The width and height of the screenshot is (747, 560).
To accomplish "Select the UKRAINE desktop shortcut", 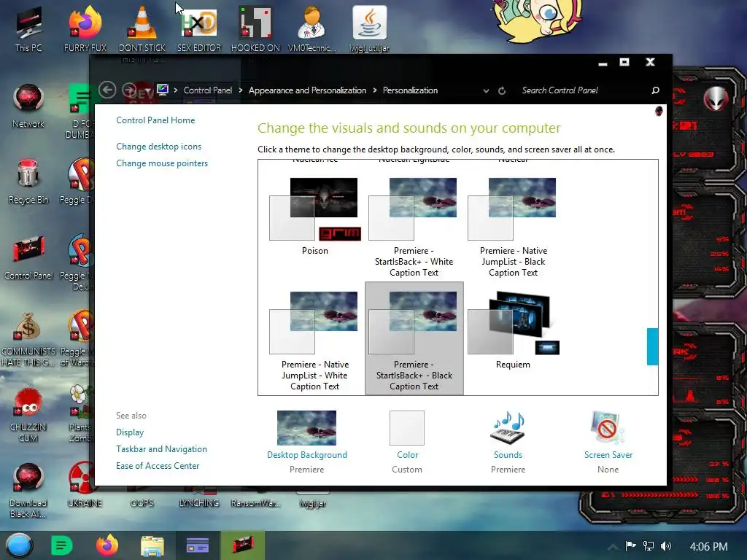I will 85,484.
